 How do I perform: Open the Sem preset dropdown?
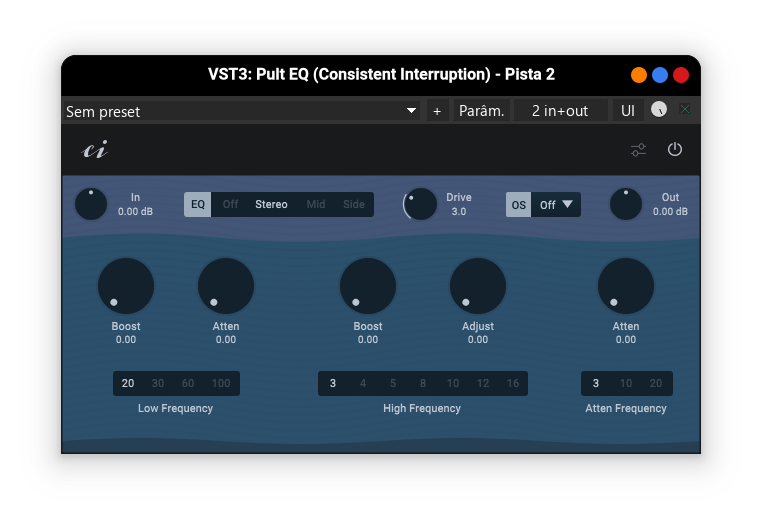242,111
